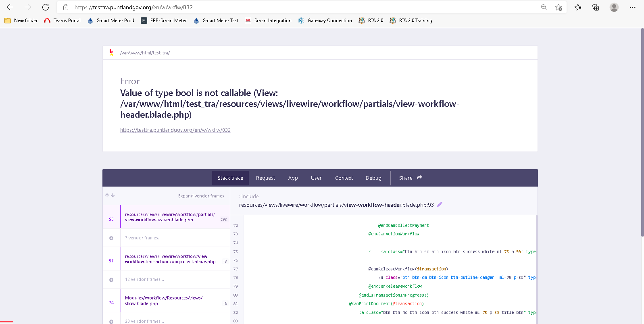Select frame 74 show.blade.php
This screenshot has height=324, width=644.
click(x=166, y=301)
